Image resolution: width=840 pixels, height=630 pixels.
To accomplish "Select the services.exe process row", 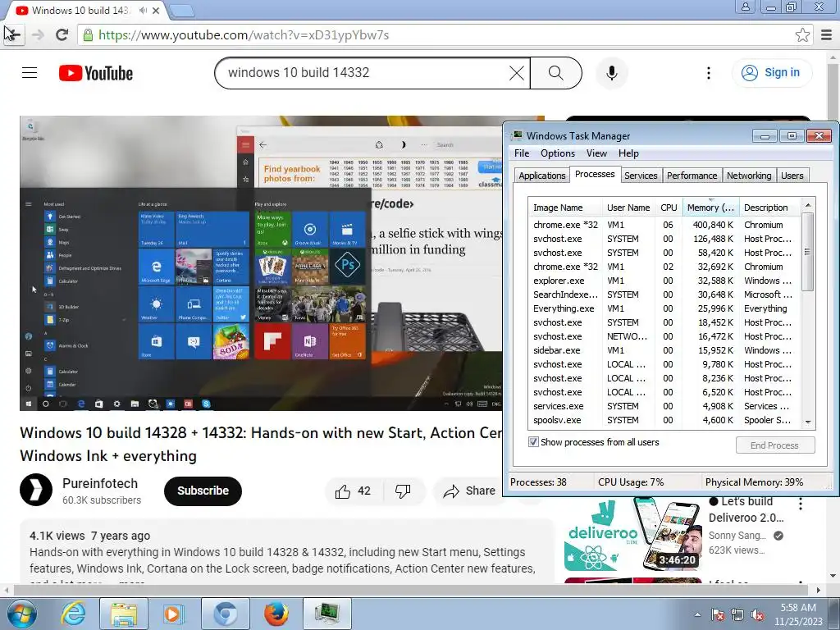I will pos(664,406).
